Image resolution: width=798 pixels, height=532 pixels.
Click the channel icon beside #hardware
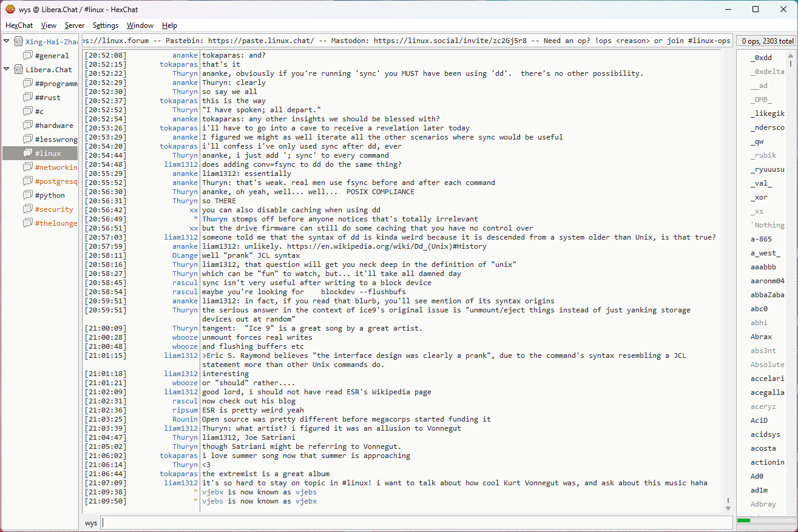click(x=28, y=126)
